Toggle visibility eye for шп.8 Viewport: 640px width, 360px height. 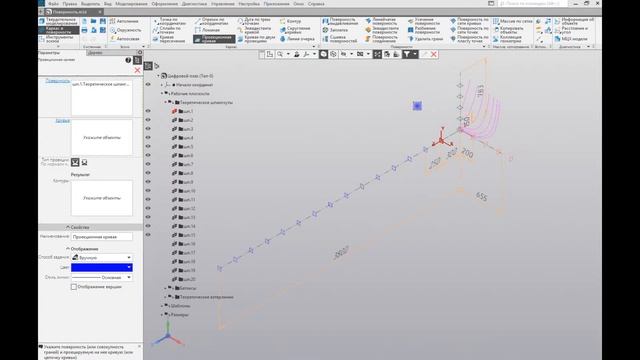148,173
